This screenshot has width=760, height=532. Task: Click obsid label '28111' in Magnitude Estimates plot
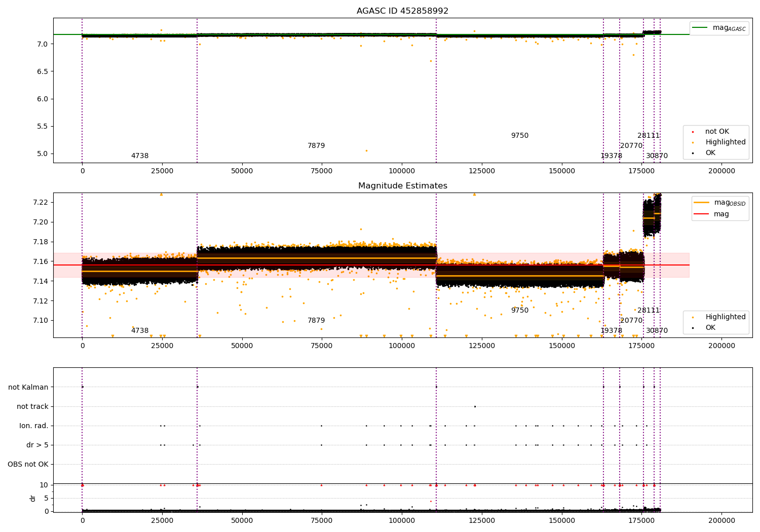point(649,311)
